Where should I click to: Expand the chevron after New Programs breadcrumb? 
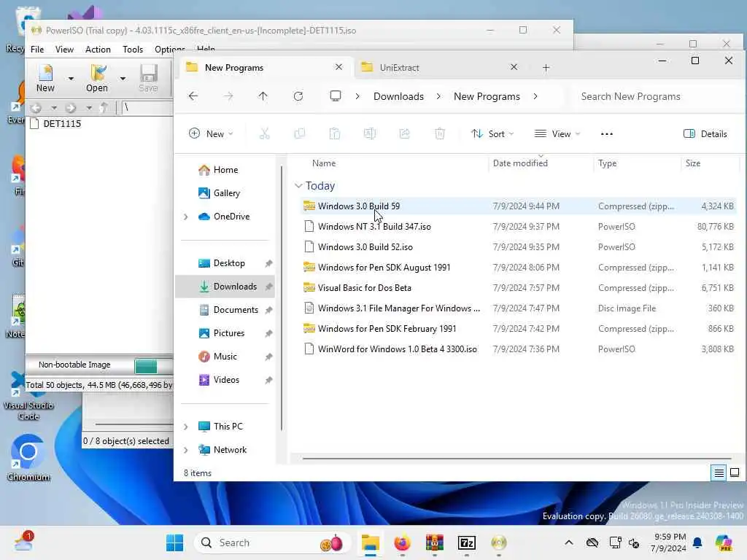tap(535, 96)
